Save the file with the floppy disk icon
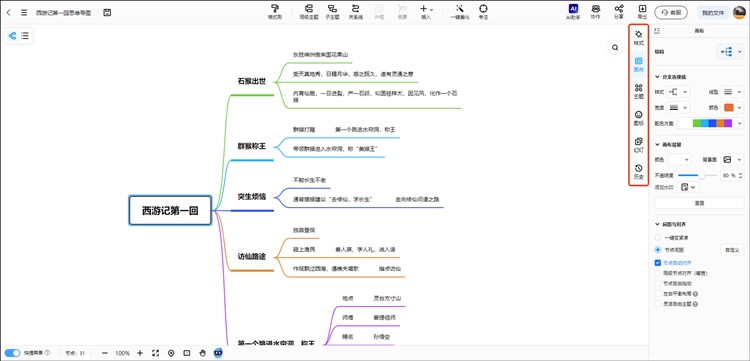 point(107,13)
